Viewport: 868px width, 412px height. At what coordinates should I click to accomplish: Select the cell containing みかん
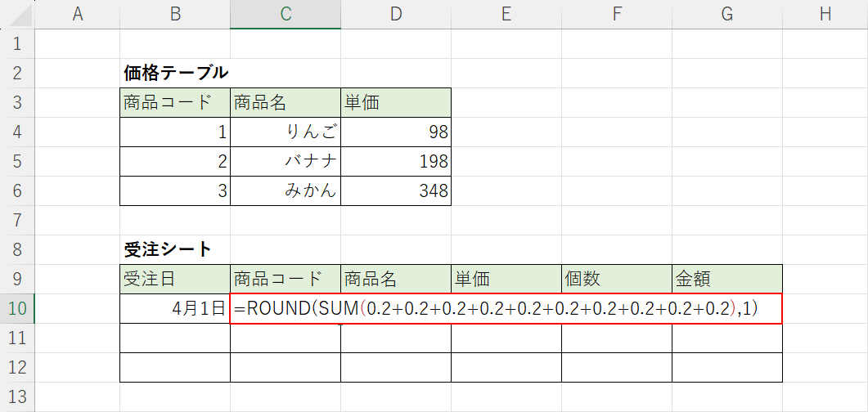[286, 190]
